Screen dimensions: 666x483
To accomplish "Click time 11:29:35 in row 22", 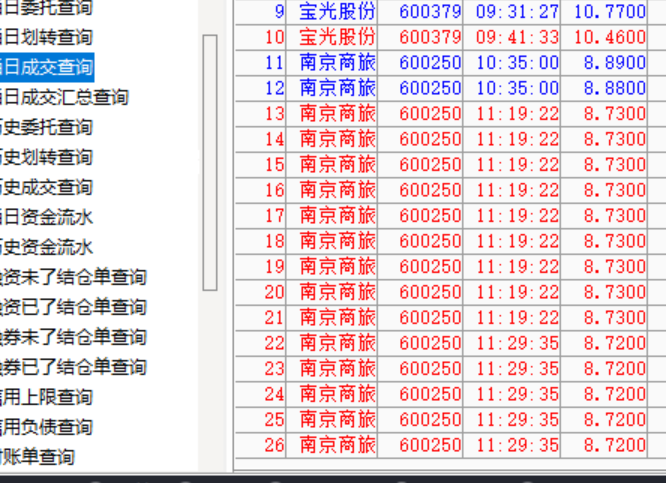I will click(x=517, y=343).
